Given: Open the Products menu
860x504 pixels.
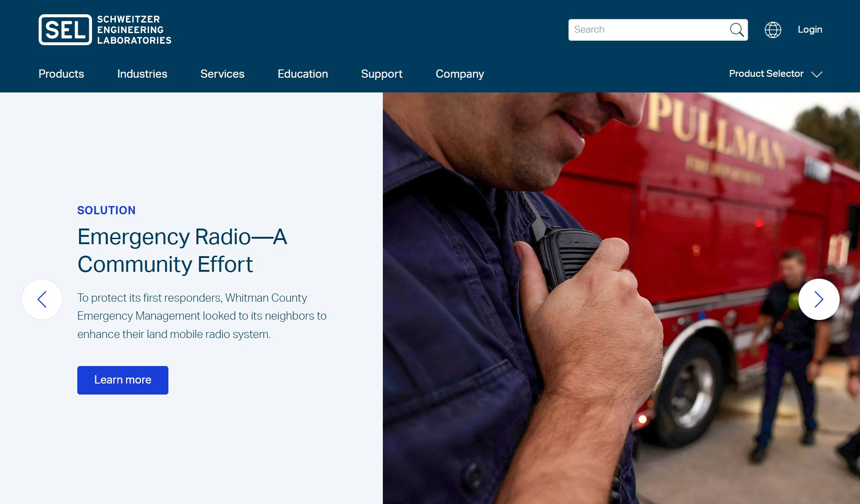Looking at the screenshot, I should 61,74.
